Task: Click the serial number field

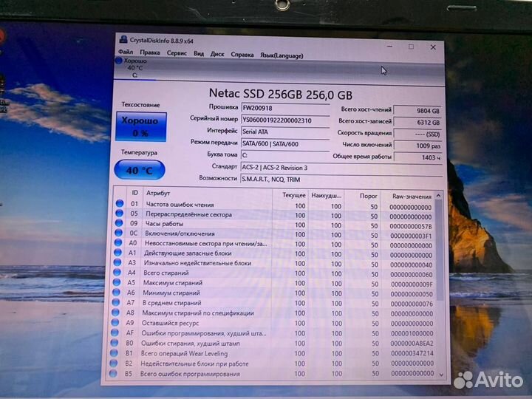Action: point(285,120)
